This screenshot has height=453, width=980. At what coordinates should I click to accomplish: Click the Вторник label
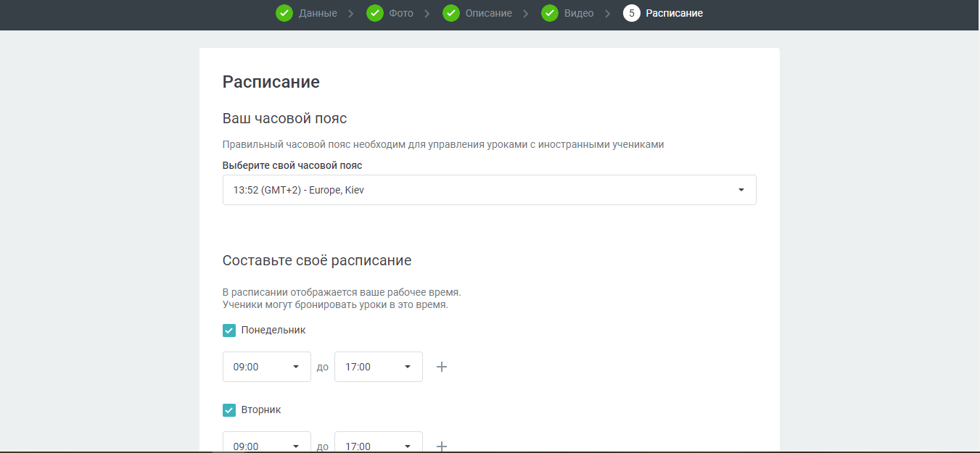(x=261, y=410)
